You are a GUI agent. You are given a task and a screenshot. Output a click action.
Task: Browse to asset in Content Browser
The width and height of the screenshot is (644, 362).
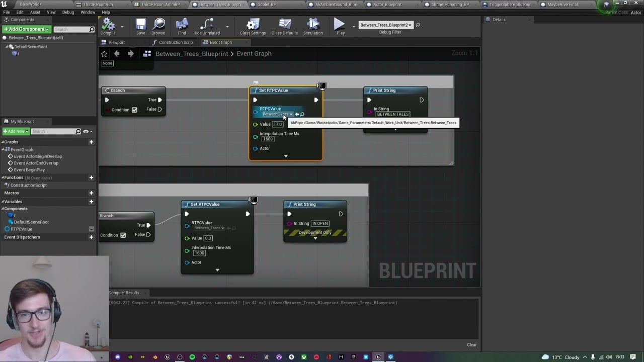coord(158,27)
